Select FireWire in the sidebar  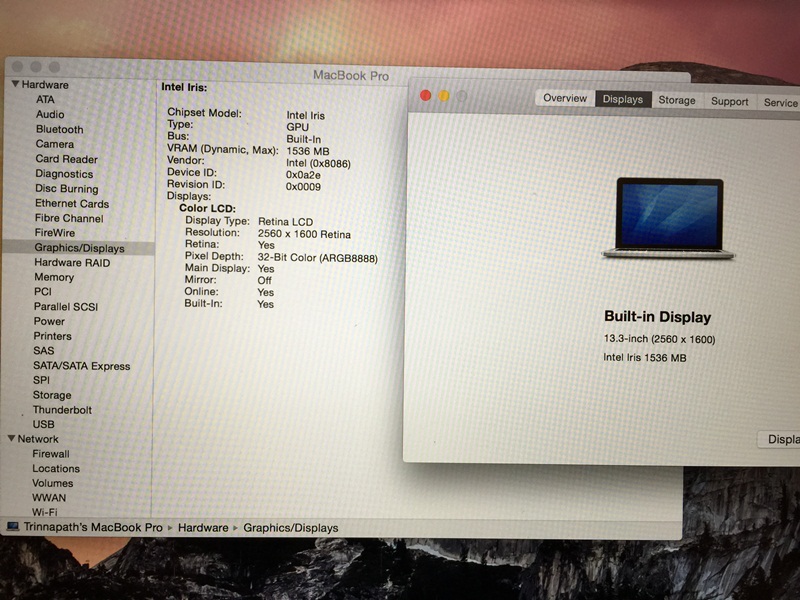pos(55,233)
